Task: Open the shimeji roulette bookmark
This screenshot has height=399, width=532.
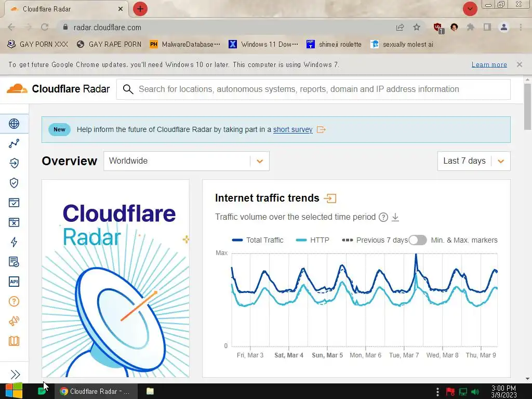Action: [x=334, y=45]
